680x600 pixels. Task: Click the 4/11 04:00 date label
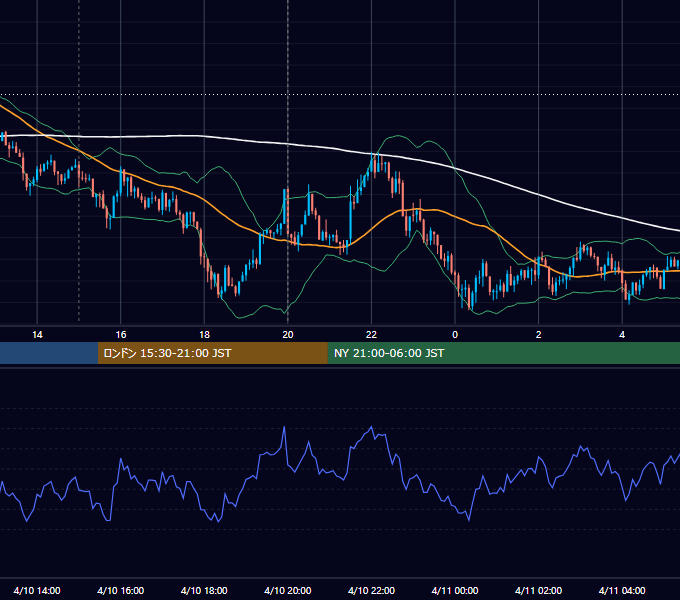tap(622, 590)
